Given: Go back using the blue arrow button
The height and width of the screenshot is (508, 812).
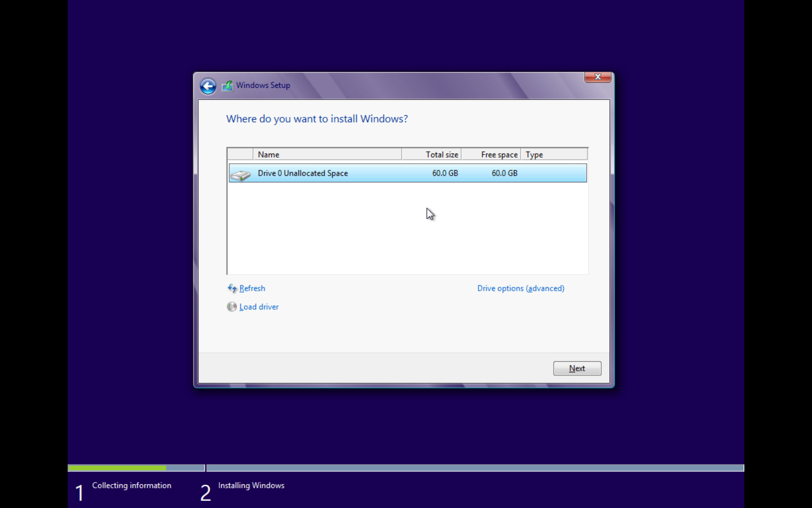Looking at the screenshot, I should click(208, 86).
